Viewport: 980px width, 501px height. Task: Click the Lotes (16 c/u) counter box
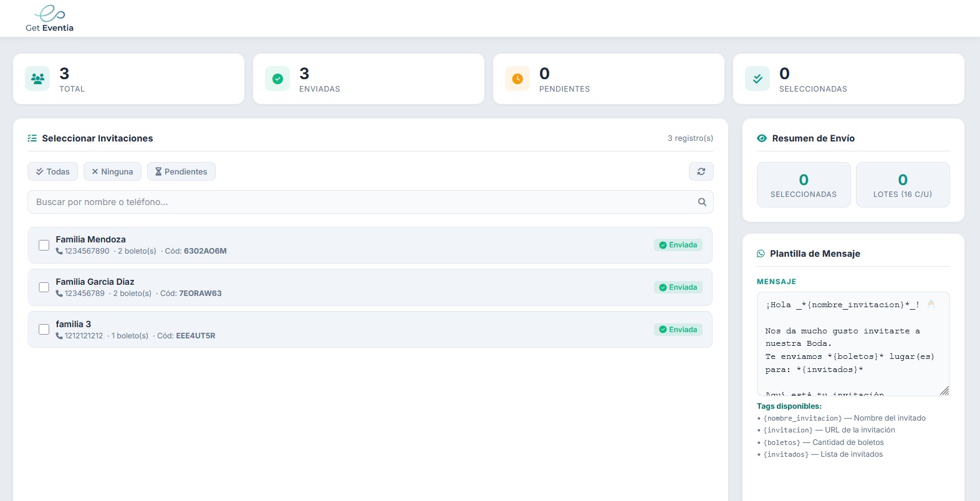(903, 184)
